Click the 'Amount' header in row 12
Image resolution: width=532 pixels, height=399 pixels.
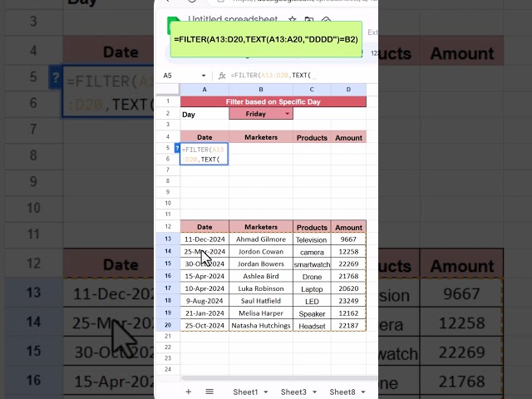[x=348, y=227]
